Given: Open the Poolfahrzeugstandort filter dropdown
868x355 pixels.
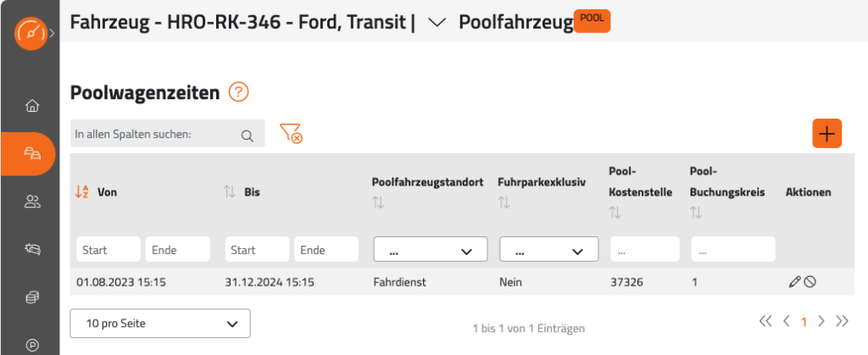Looking at the screenshot, I should 431,249.
